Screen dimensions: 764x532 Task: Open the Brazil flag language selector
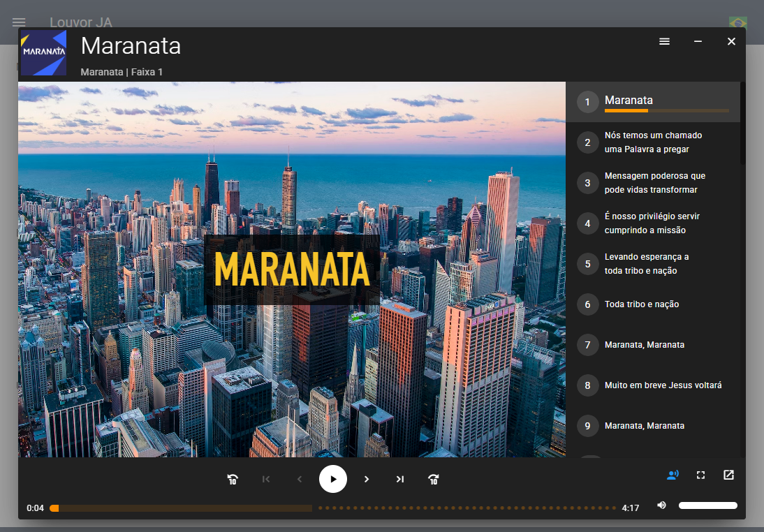pyautogui.click(x=737, y=23)
